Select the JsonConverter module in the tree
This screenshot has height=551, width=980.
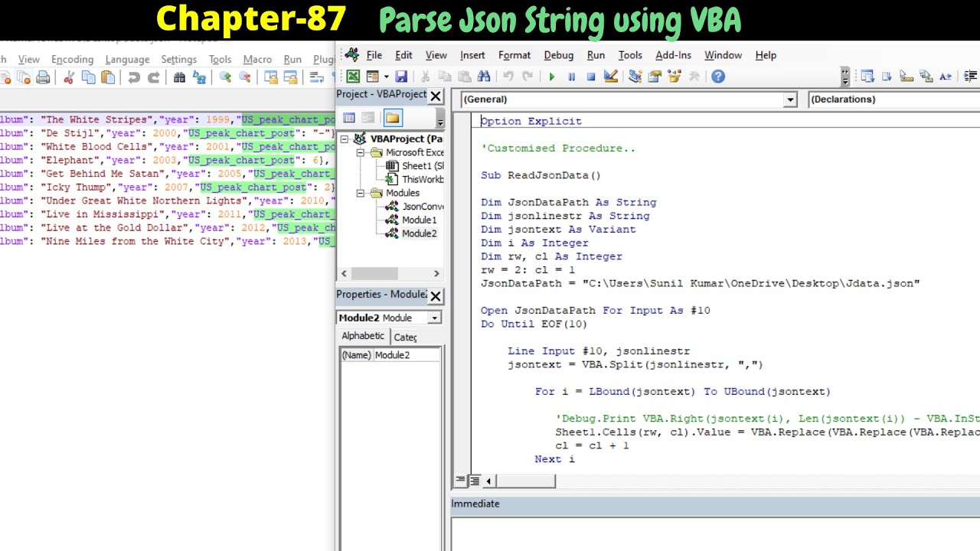click(423, 207)
